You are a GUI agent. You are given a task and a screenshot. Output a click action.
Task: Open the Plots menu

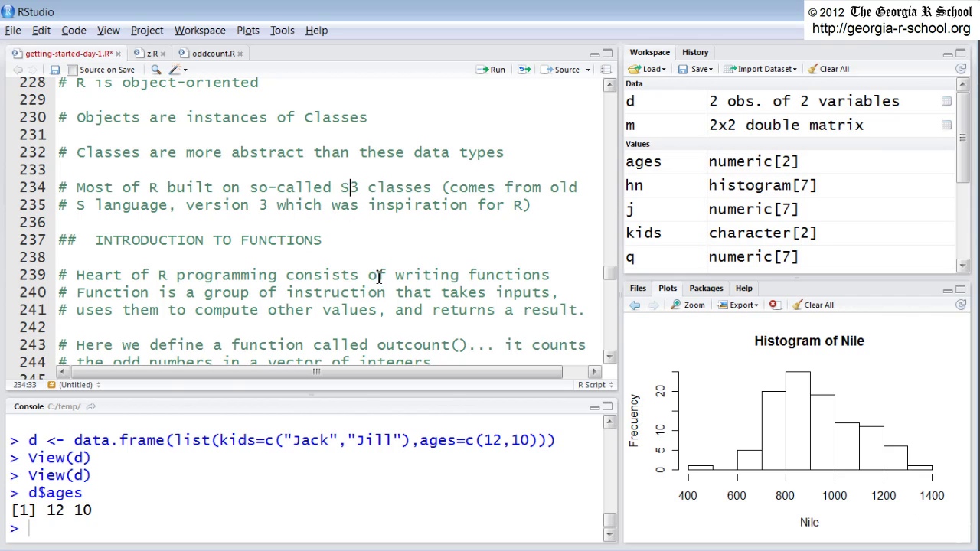(x=248, y=31)
